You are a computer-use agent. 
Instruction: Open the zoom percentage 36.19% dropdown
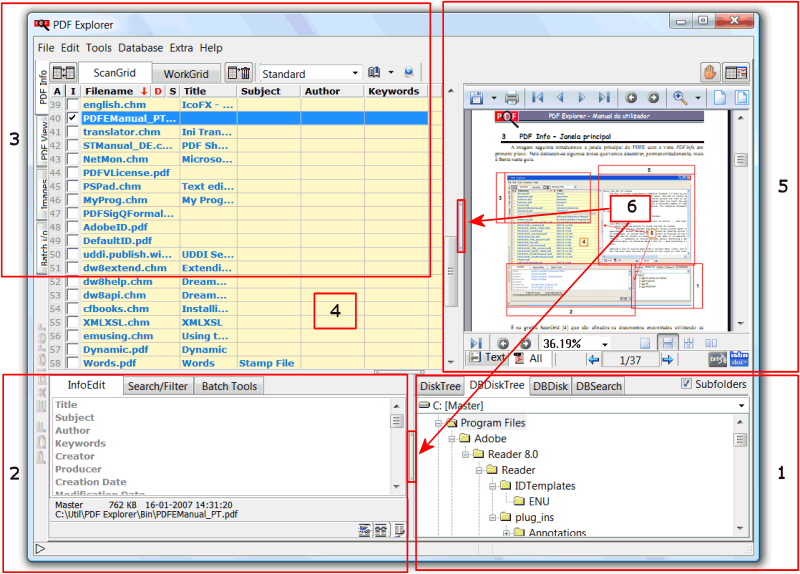[x=605, y=344]
